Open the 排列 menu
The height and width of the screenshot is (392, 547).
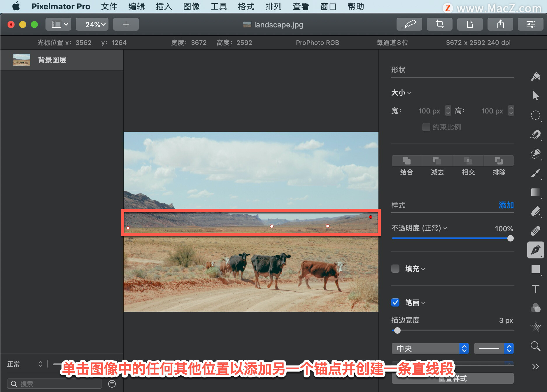273,6
